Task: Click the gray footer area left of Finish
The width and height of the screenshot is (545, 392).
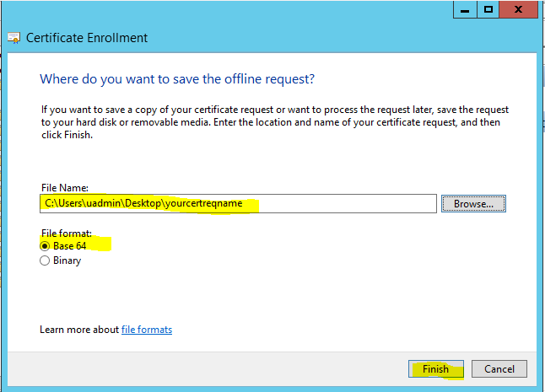Action: point(211,368)
